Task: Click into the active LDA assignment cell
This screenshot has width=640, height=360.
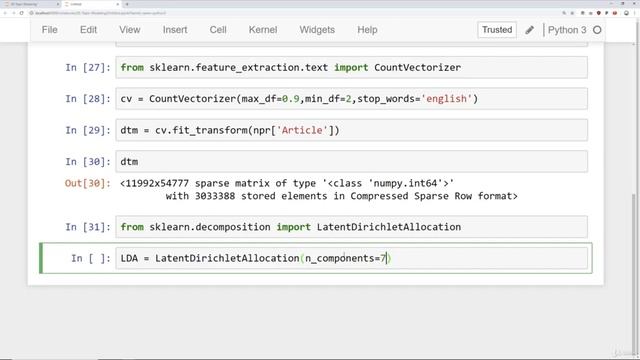Action: click(x=351, y=258)
